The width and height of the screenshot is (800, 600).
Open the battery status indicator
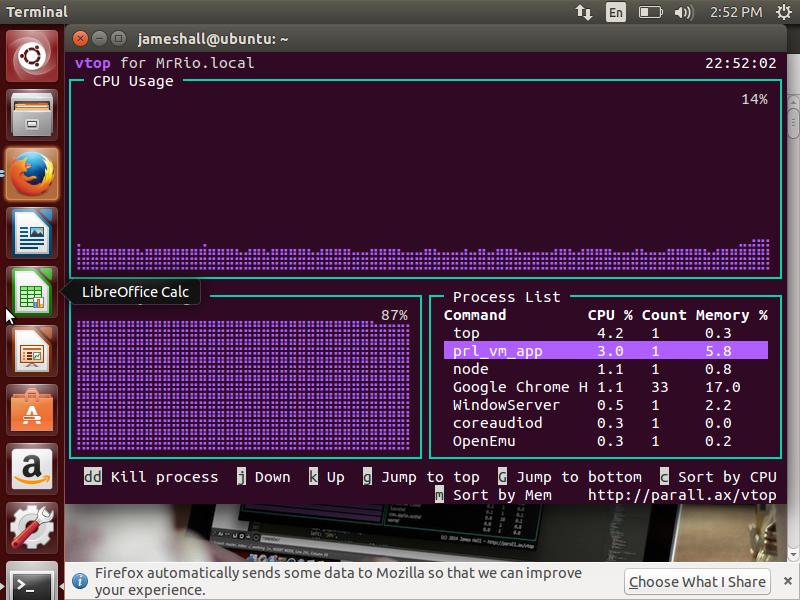(650, 12)
